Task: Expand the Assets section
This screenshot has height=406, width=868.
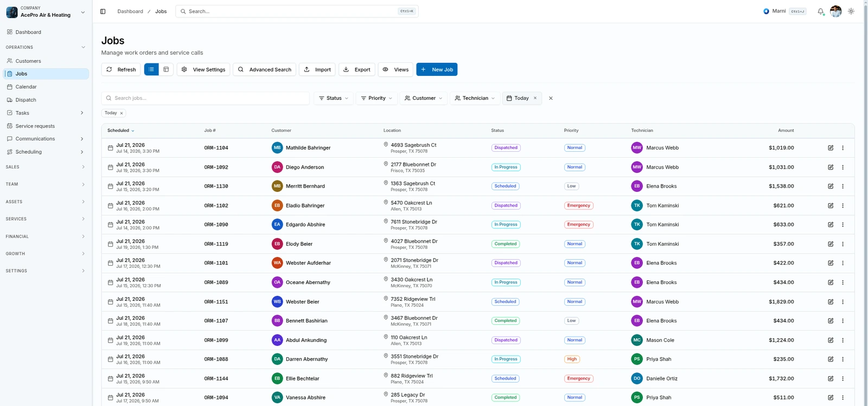Action: click(x=46, y=202)
